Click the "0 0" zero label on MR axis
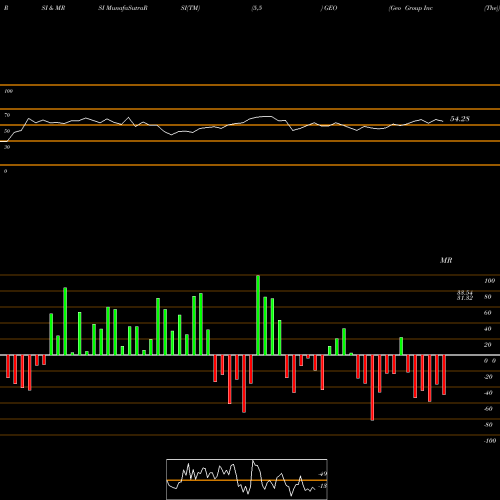Viewport: 500px width, 500px height. (490, 361)
